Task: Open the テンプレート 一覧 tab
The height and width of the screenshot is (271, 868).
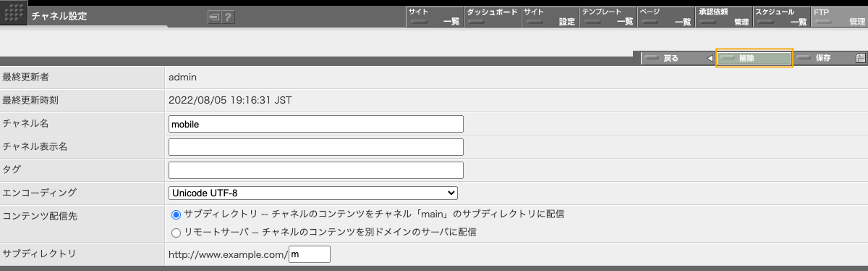Action: pos(608,17)
